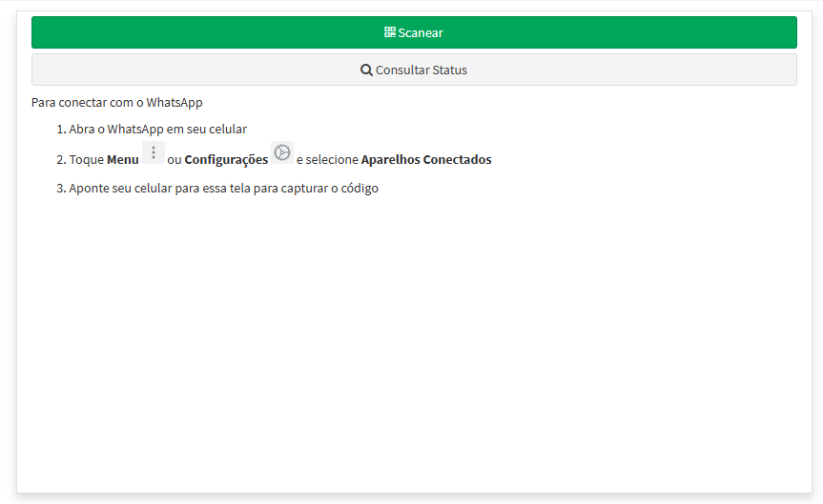This screenshot has width=823, height=504.
Task: Select the bold "Menu" text in step 2
Action: click(123, 160)
